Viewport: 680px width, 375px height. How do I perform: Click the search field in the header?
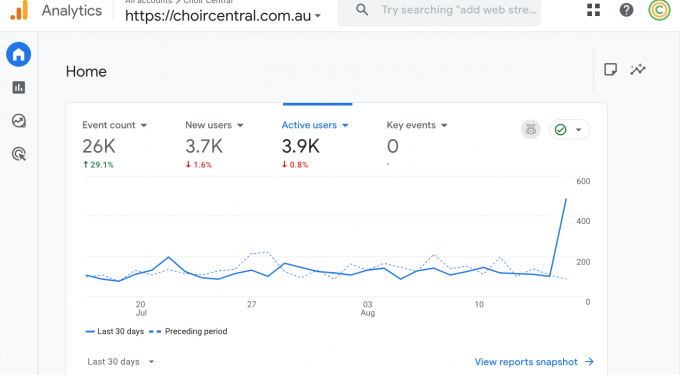(439, 11)
